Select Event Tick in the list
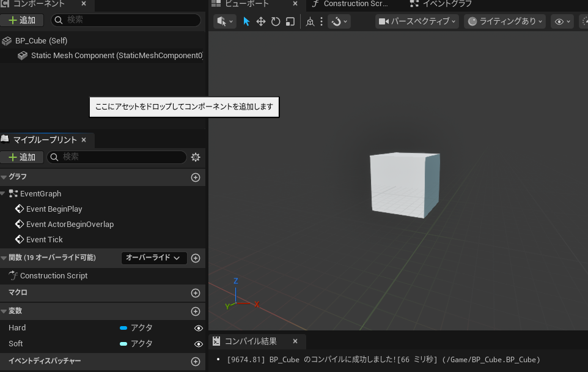The width and height of the screenshot is (588, 372). [x=44, y=239]
